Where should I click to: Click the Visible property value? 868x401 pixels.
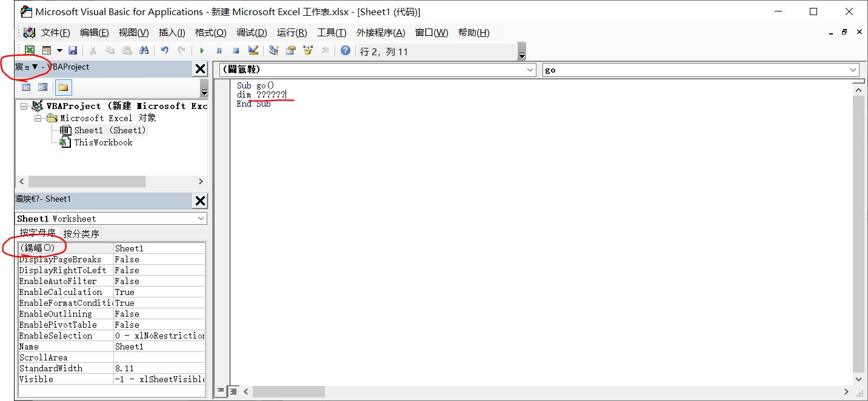[159, 379]
